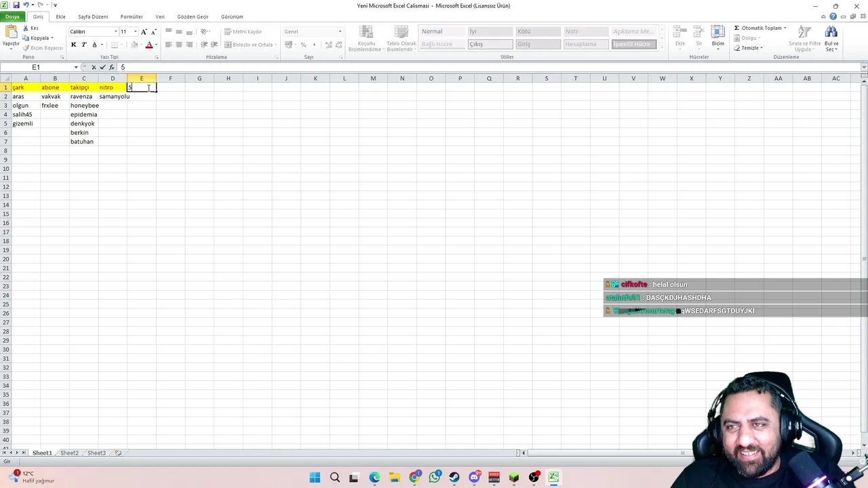Align text to top
The height and width of the screenshot is (488, 868).
(x=168, y=32)
